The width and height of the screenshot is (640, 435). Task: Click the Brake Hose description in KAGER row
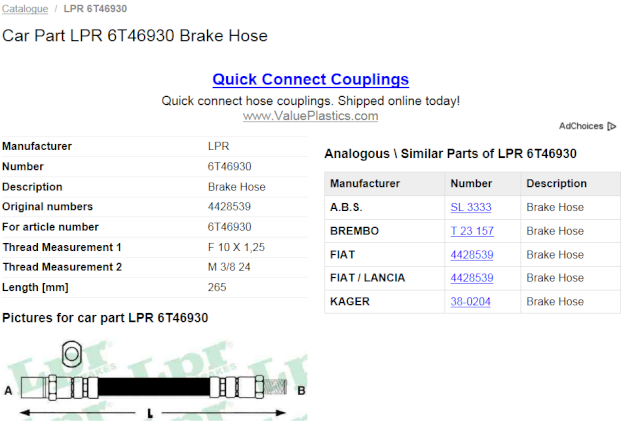[555, 302]
